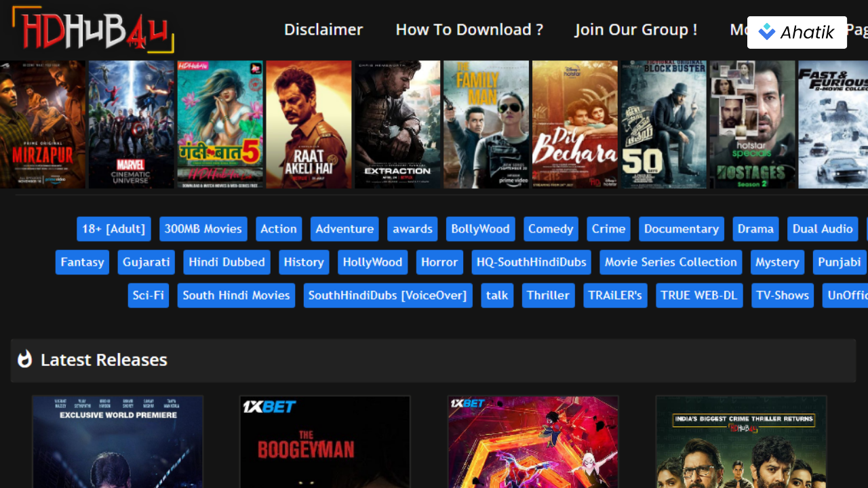Open the Gujarati category
The image size is (868, 488).
pyautogui.click(x=146, y=262)
